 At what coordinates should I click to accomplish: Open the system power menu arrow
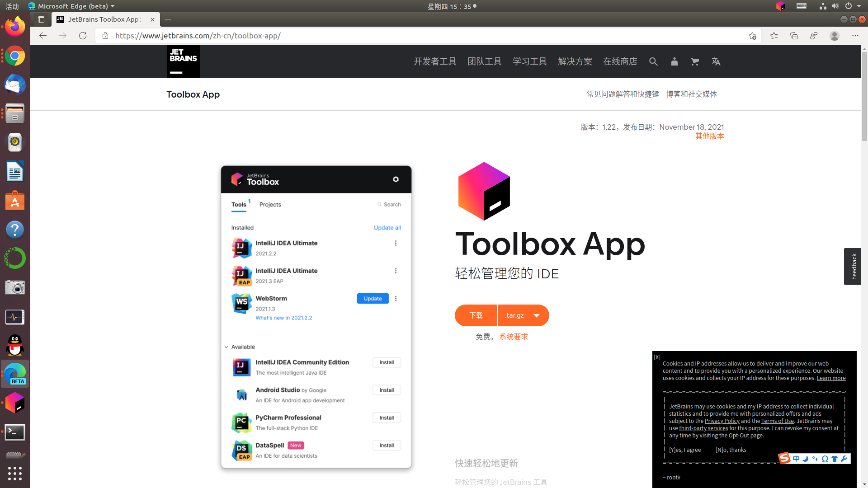pyautogui.click(x=859, y=6)
